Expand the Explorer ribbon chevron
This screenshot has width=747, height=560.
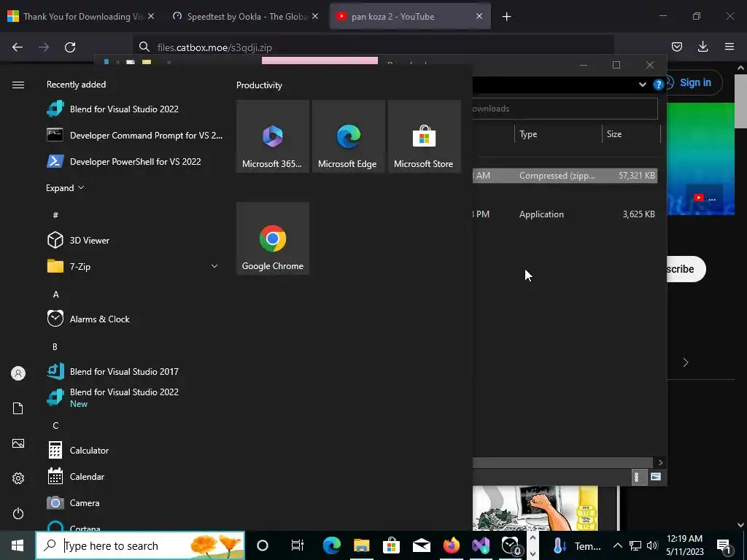click(x=642, y=85)
